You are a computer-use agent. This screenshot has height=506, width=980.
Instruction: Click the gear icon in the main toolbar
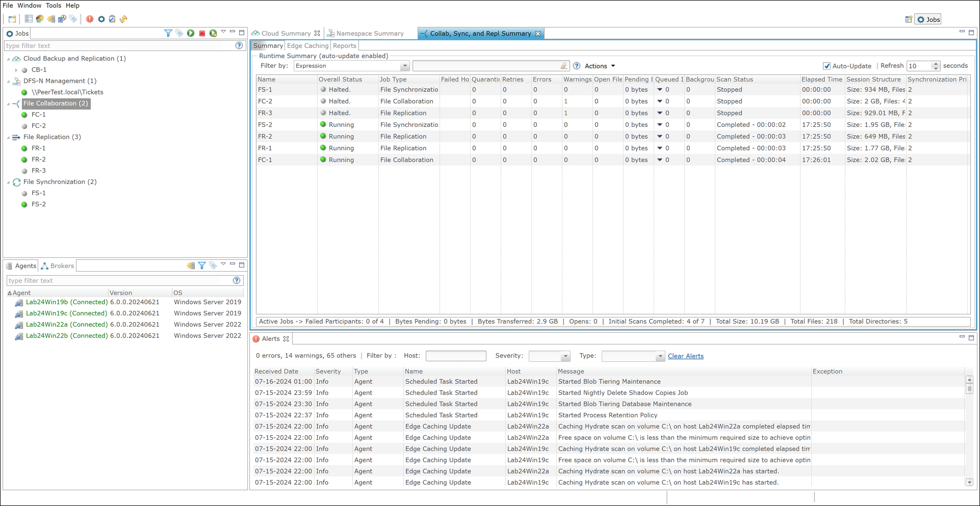coord(101,19)
